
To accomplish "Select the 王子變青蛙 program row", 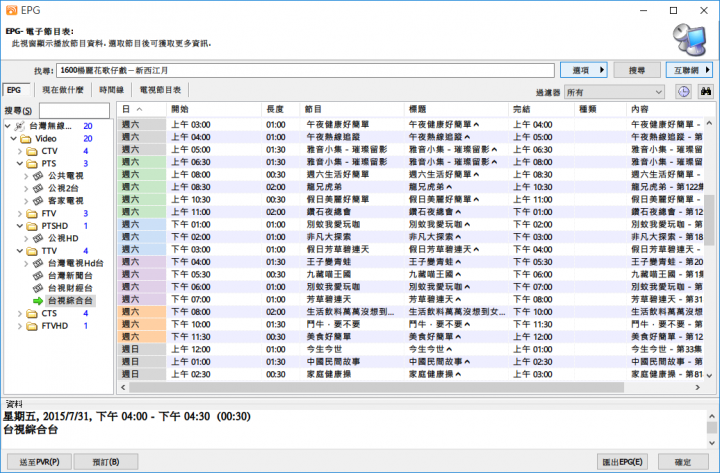I will click(411, 262).
